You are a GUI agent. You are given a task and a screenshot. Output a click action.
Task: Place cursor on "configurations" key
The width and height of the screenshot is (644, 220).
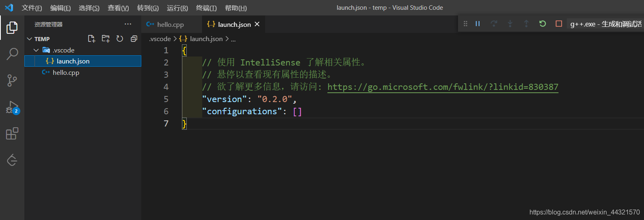tap(242, 111)
